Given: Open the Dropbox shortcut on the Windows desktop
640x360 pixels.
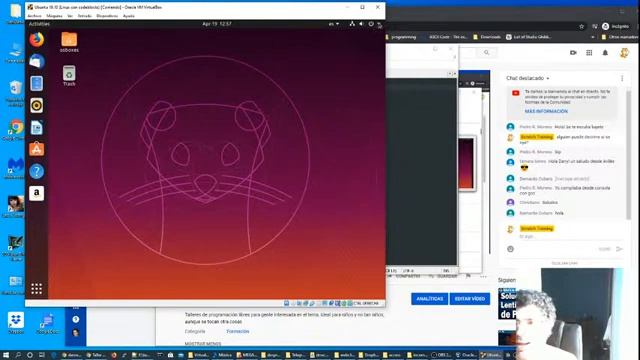Looking at the screenshot, I should point(16,322).
